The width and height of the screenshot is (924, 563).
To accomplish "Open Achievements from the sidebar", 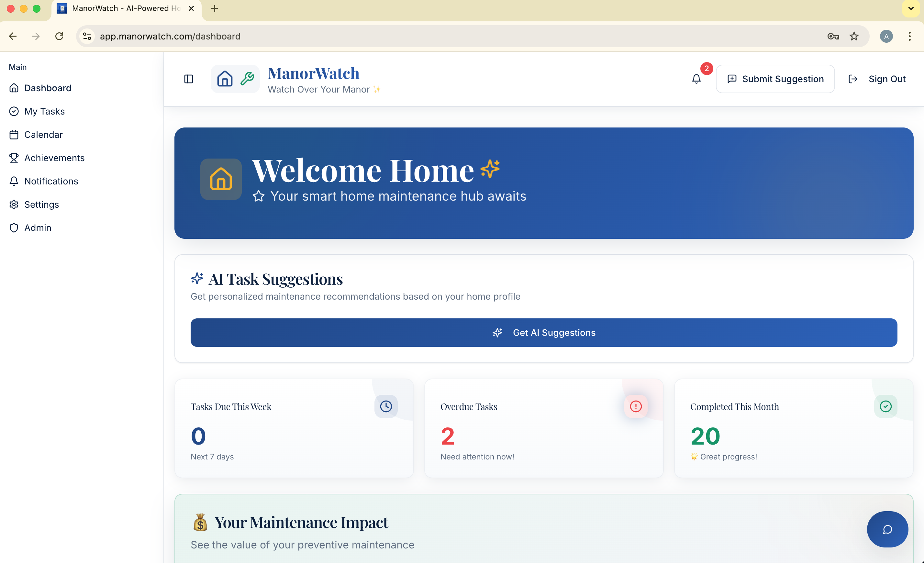I will [54, 158].
